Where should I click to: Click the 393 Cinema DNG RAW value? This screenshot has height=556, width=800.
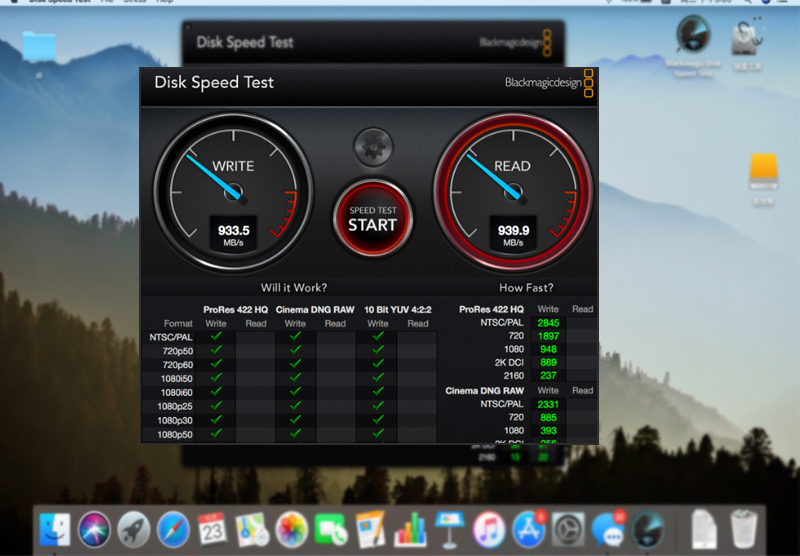click(548, 431)
